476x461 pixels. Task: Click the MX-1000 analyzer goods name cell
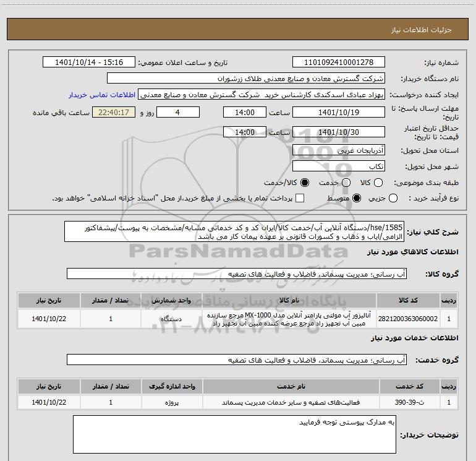click(289, 319)
